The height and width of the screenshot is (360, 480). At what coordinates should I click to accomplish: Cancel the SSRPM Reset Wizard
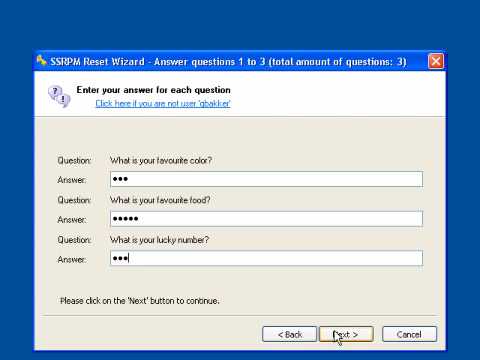click(x=409, y=334)
